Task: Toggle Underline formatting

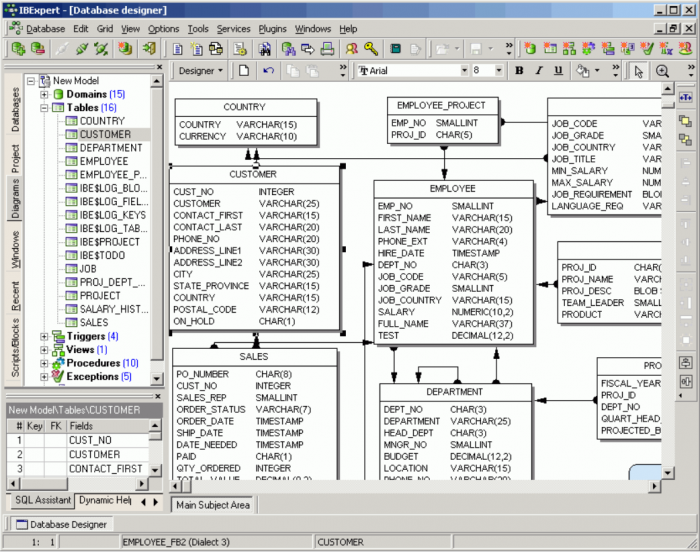Action: coord(558,71)
